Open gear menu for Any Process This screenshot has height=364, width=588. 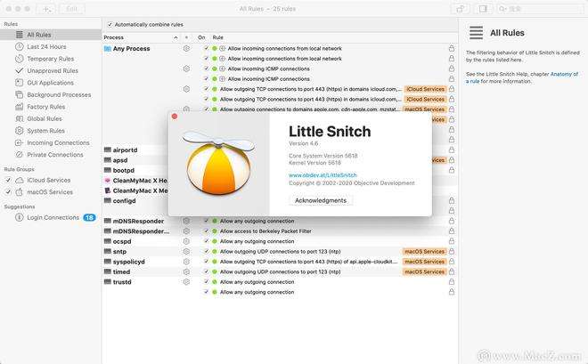click(186, 48)
